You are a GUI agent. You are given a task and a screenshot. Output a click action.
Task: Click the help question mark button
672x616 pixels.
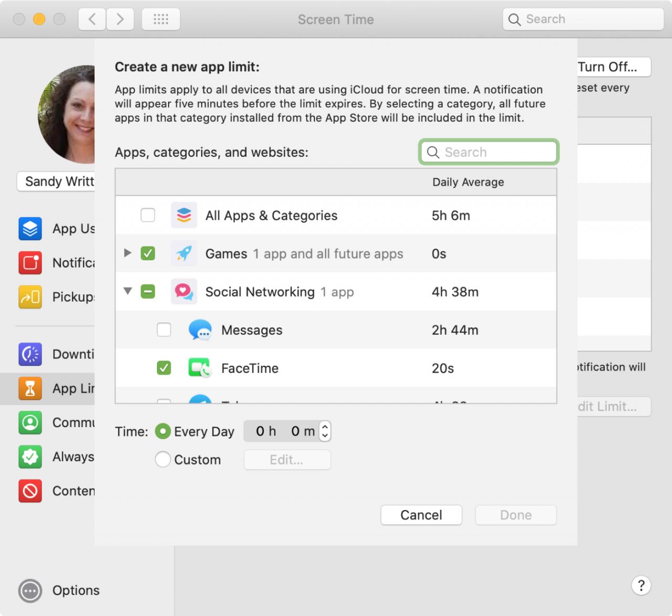(x=641, y=586)
